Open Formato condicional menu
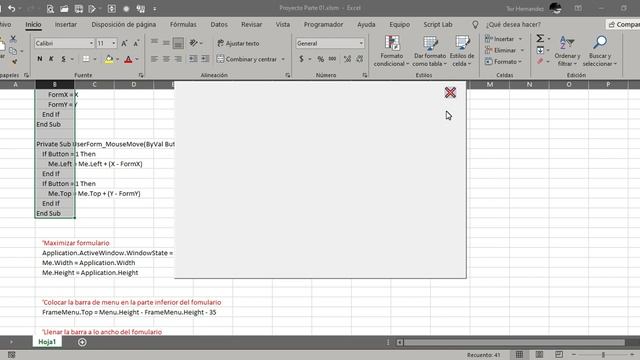The width and height of the screenshot is (640, 360). pyautogui.click(x=391, y=51)
